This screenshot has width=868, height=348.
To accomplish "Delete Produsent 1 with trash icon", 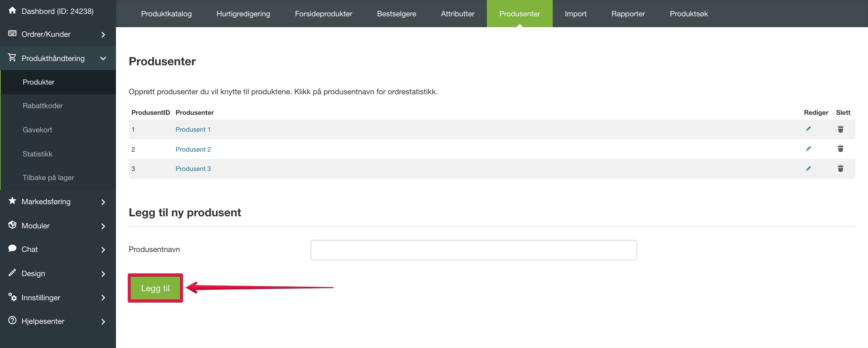I will pos(841,129).
